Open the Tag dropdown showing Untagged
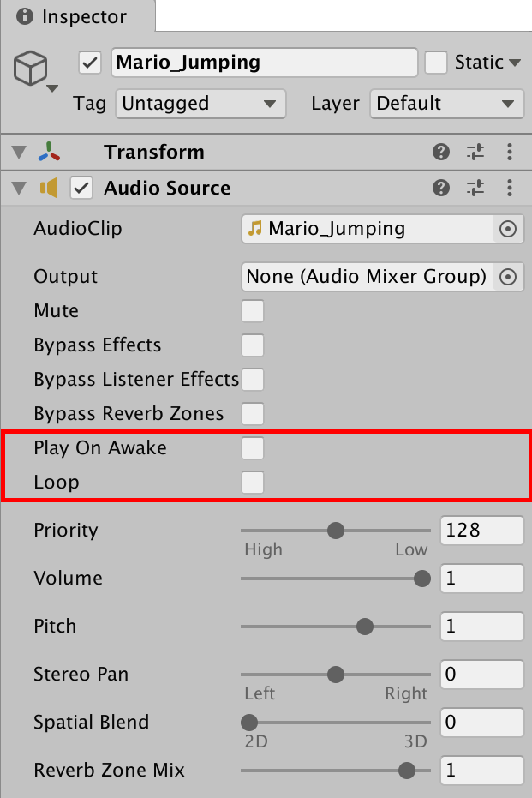 pos(200,104)
